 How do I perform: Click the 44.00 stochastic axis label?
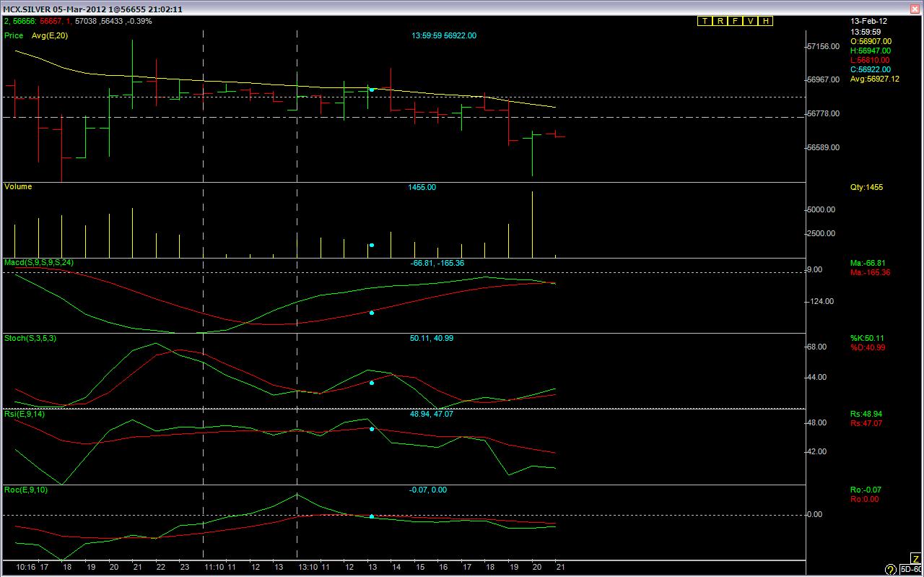coord(816,378)
